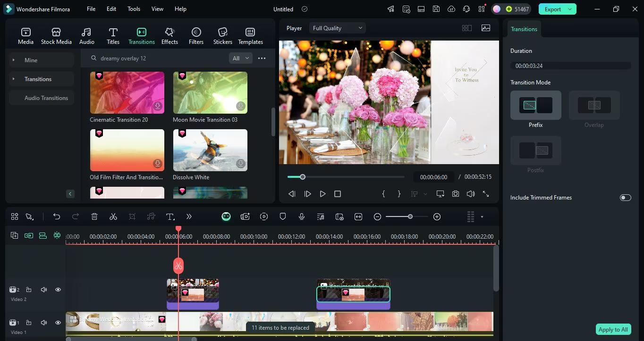Open the Titles panel
The height and width of the screenshot is (341, 644).
tap(113, 36)
